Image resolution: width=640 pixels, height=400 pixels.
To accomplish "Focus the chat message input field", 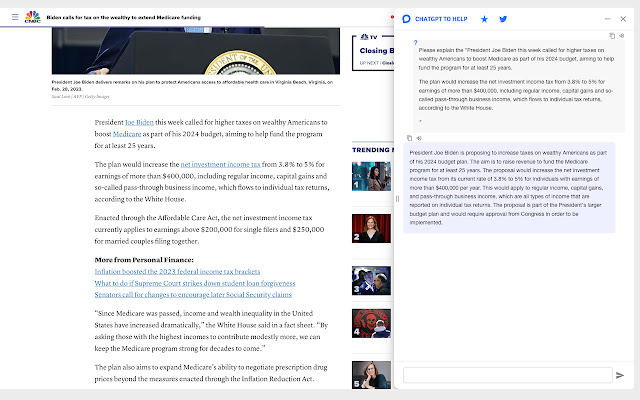I will [x=507, y=375].
